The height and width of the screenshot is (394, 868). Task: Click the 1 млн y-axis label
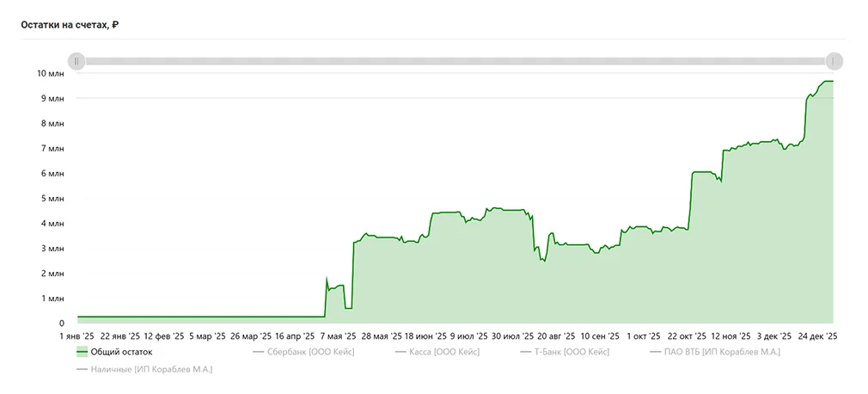[x=52, y=299]
